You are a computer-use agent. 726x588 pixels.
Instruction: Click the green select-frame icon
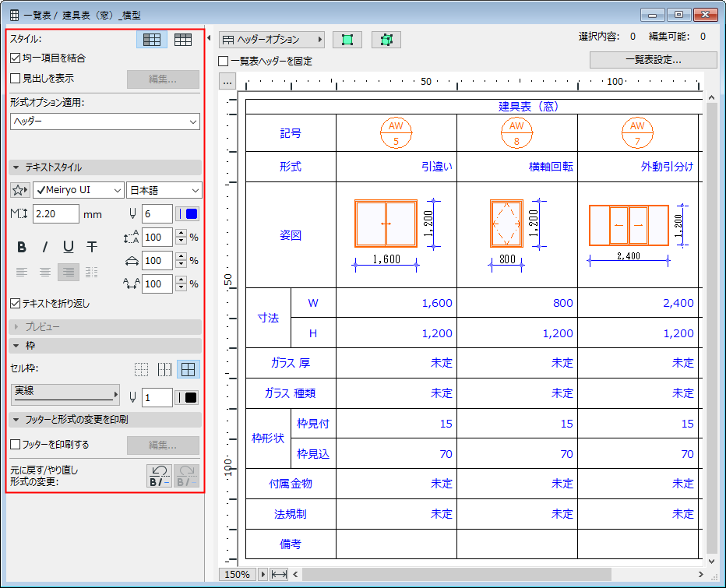(x=347, y=40)
